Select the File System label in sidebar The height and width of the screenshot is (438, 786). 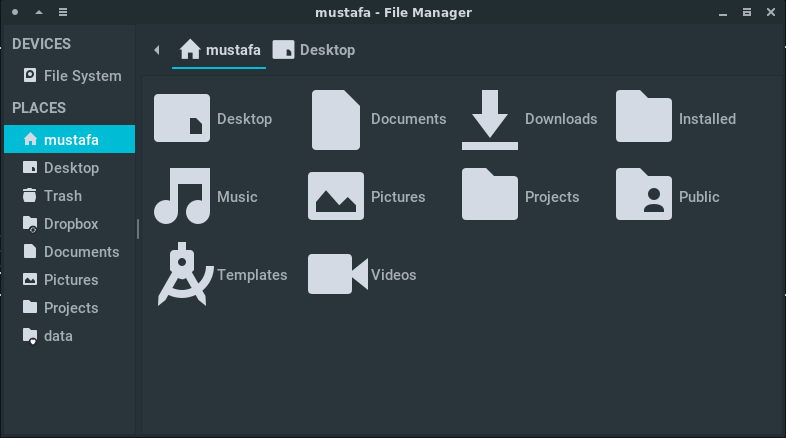83,76
